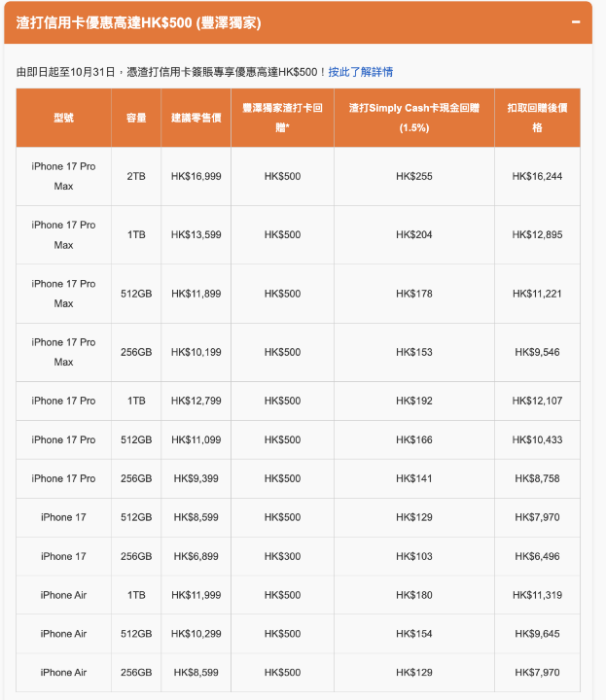The height and width of the screenshot is (700, 606).
Task: Click the HK$180 cash rebate value
Action: [x=414, y=595]
